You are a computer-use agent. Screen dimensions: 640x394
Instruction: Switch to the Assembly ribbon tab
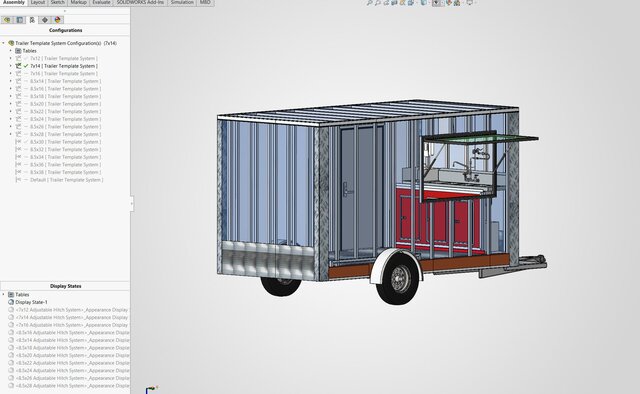14,2
